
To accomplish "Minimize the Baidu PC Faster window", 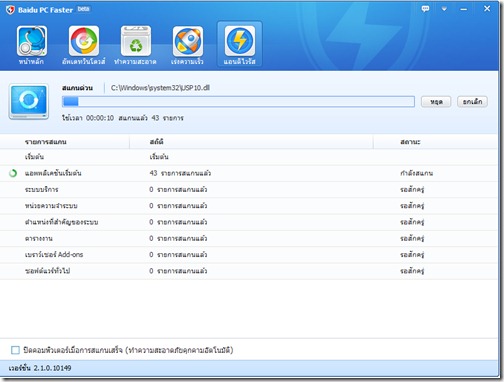I will 463,9.
